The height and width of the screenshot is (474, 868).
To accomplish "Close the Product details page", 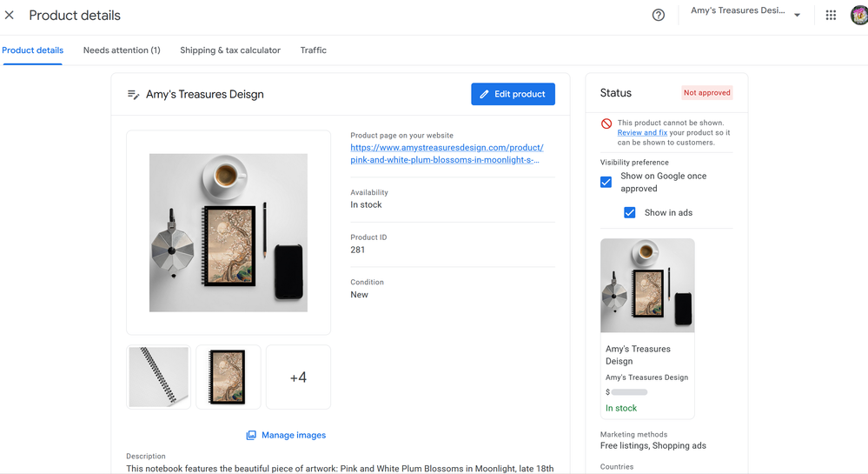I will (10, 16).
